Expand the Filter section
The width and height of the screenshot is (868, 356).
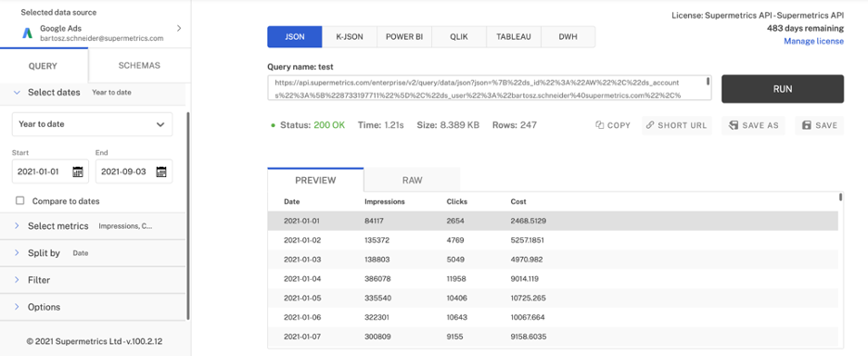click(x=17, y=280)
